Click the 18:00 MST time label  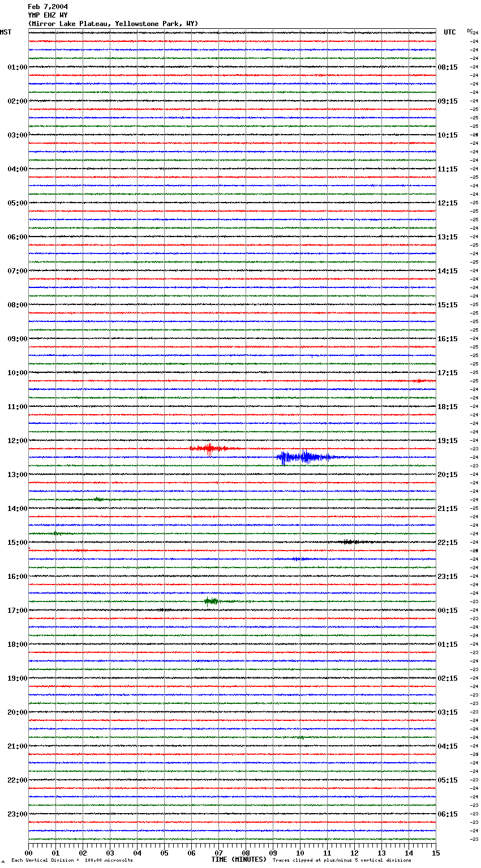point(18,644)
